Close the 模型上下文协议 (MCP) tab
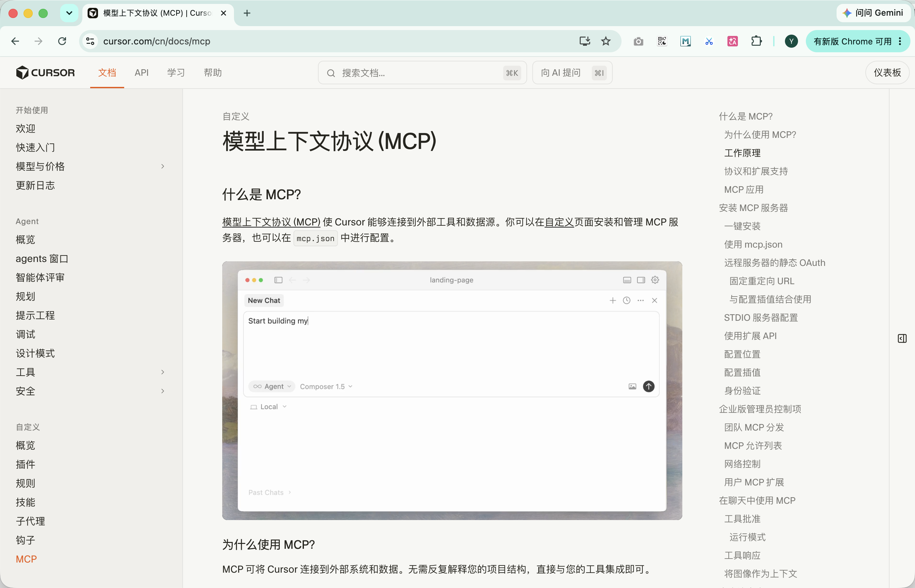 [x=224, y=13]
